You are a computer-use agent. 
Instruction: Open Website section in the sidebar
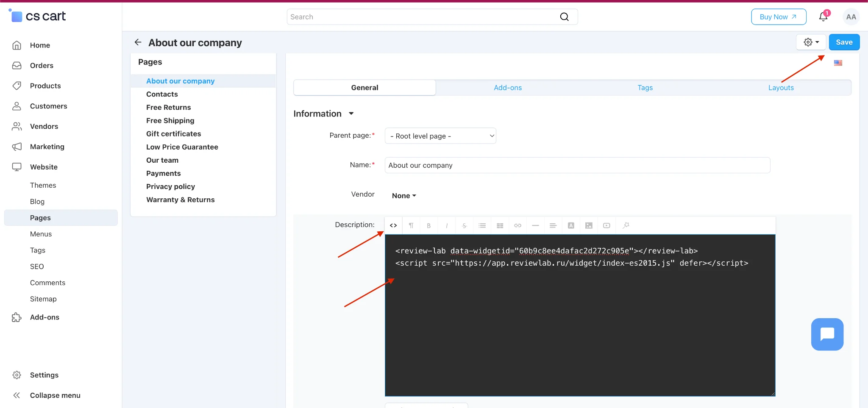(44, 167)
